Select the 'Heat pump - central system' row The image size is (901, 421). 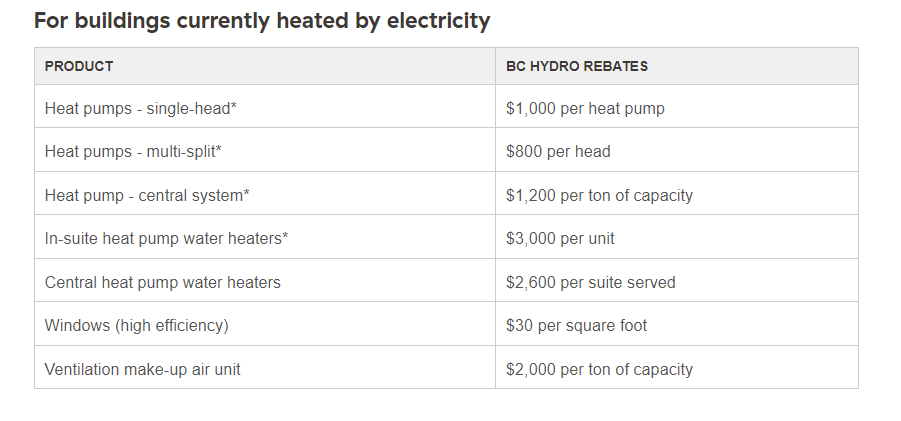point(144,195)
